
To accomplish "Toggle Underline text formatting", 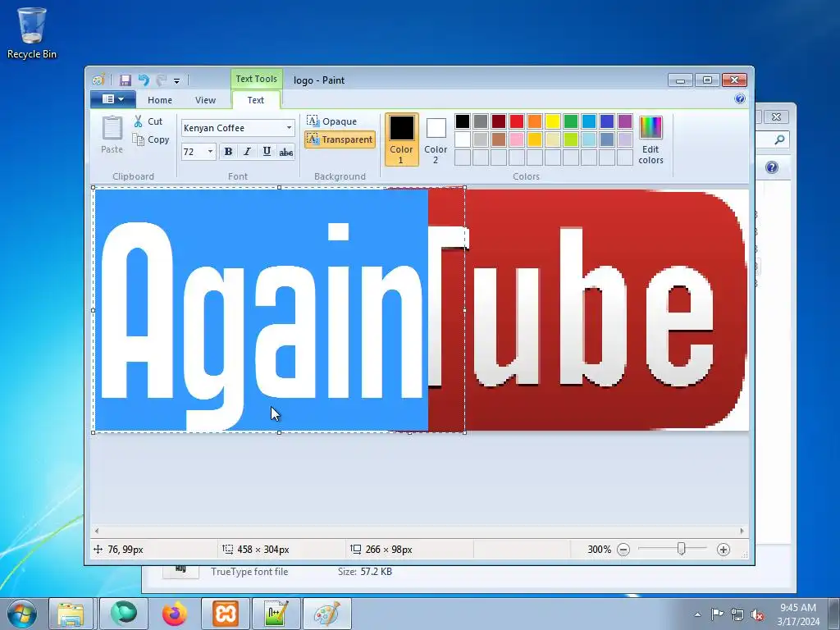I will pos(267,152).
